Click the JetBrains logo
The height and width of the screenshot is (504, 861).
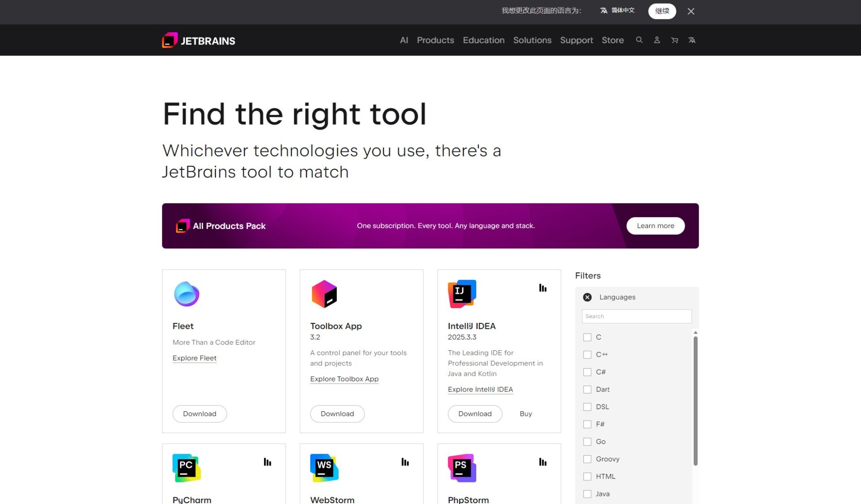[x=198, y=40]
